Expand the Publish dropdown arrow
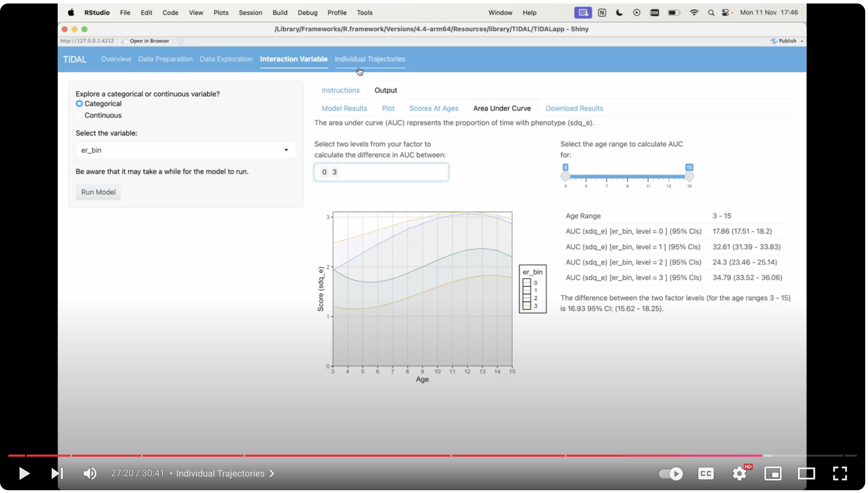 802,41
